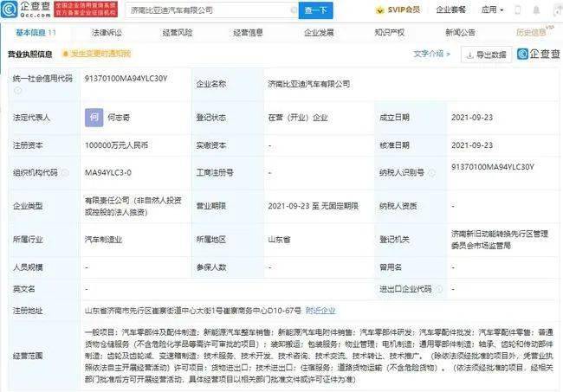Expand the 应用 dropdown menu
The image size is (563, 392).
[492, 10]
